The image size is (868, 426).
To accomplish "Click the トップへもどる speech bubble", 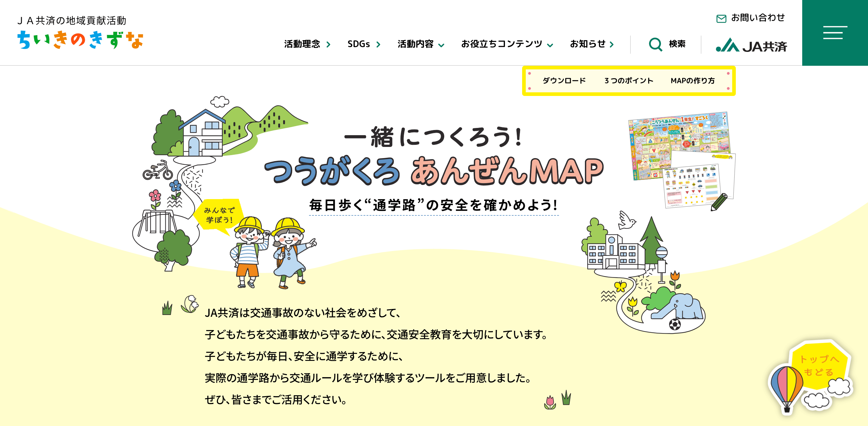I will [820, 365].
